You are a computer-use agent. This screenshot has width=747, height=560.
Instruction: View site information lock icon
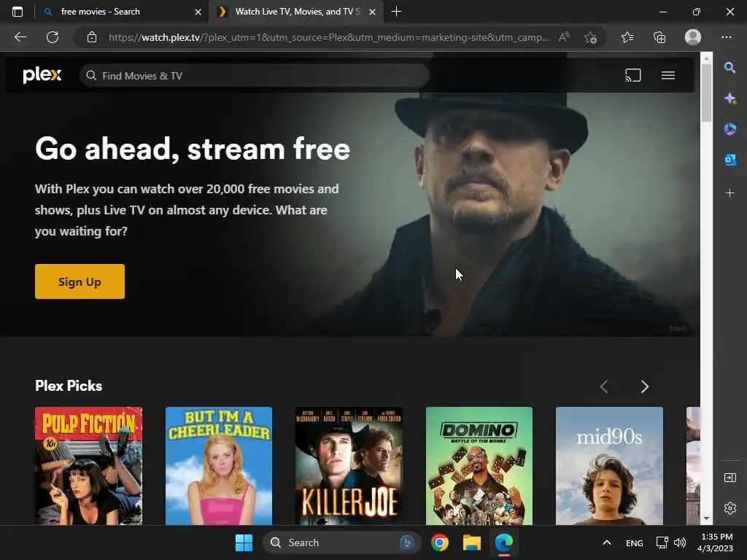tap(92, 37)
